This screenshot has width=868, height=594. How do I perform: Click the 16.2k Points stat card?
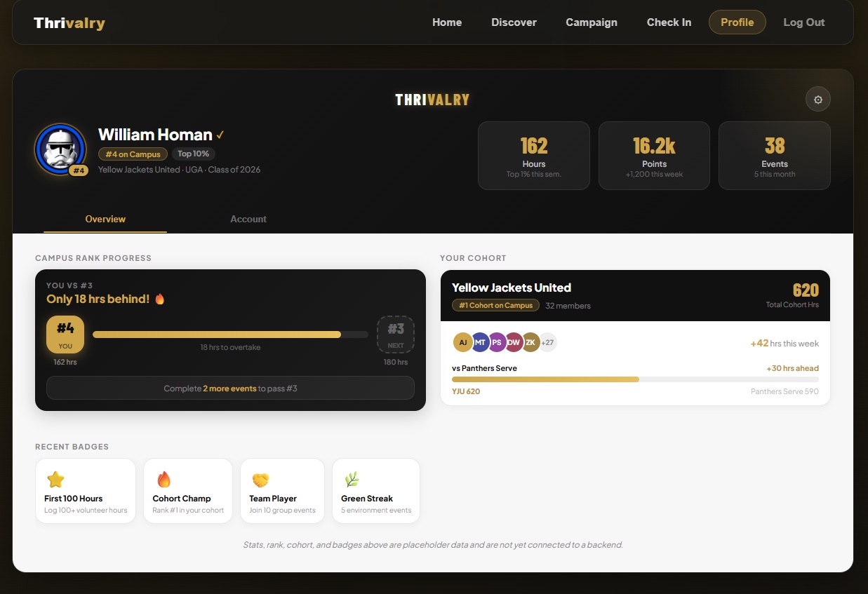click(654, 156)
